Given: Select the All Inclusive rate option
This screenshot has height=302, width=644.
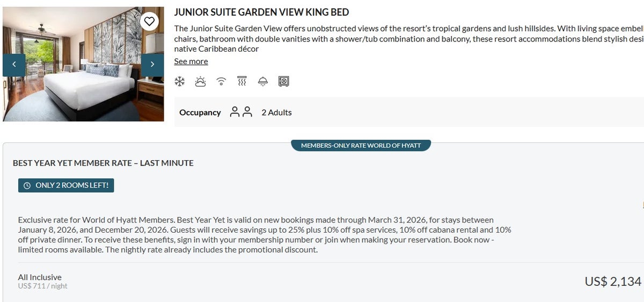Looking at the screenshot, I should (x=40, y=277).
